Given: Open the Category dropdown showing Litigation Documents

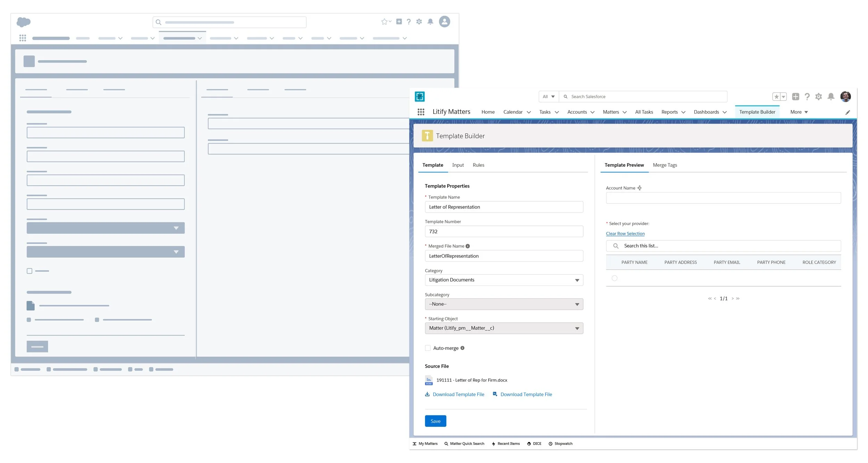Looking at the screenshot, I should 504,280.
